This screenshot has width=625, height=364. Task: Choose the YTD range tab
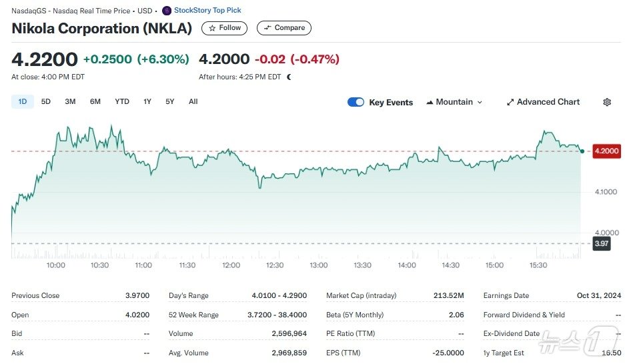(122, 101)
